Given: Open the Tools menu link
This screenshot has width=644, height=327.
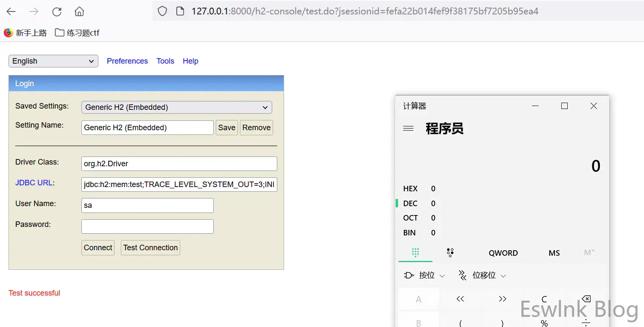Looking at the screenshot, I should pyautogui.click(x=165, y=61).
